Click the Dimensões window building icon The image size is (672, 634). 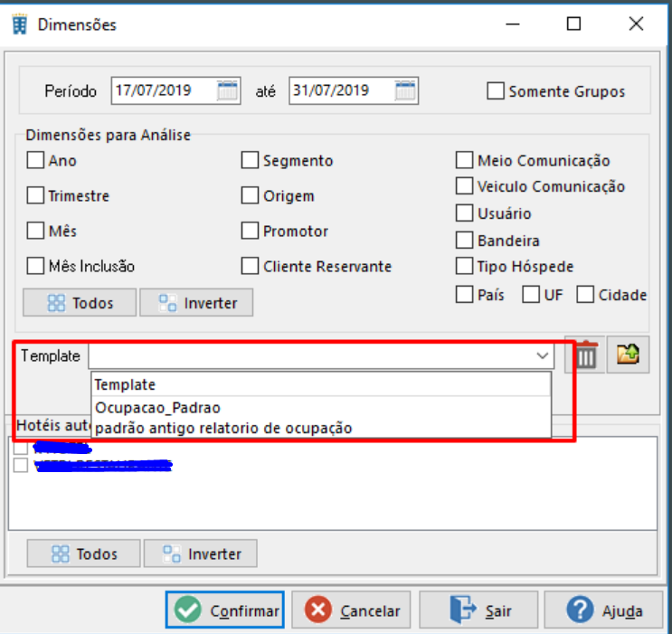pos(19,24)
